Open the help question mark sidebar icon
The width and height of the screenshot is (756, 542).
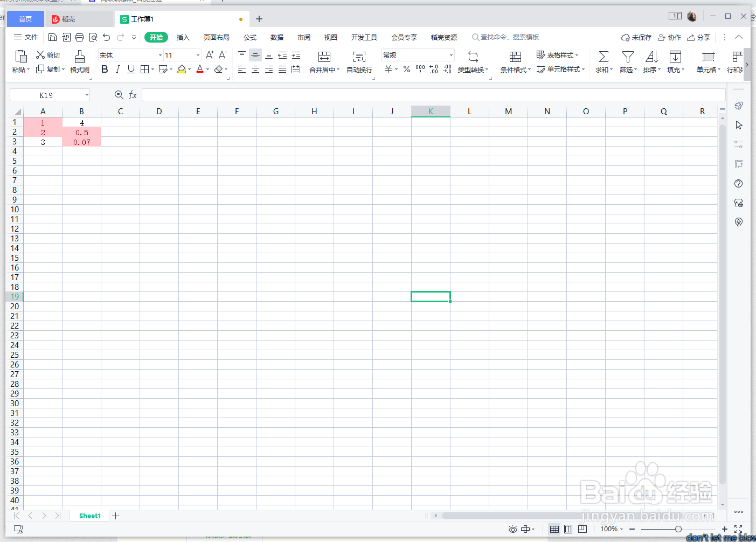click(739, 183)
